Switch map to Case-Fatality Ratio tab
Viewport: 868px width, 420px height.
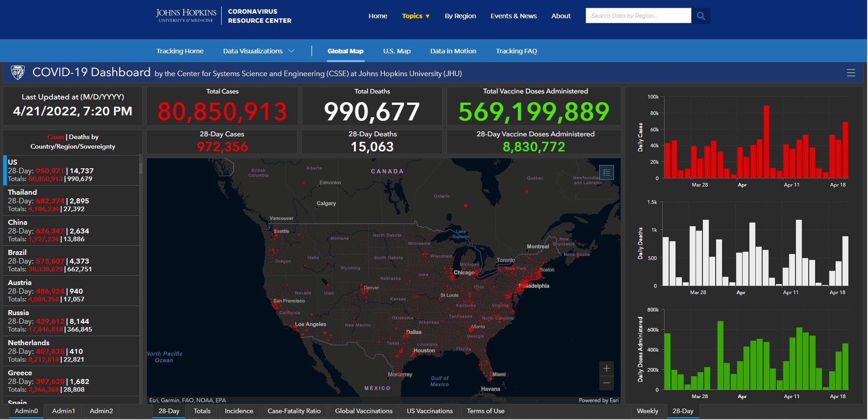pos(294,411)
